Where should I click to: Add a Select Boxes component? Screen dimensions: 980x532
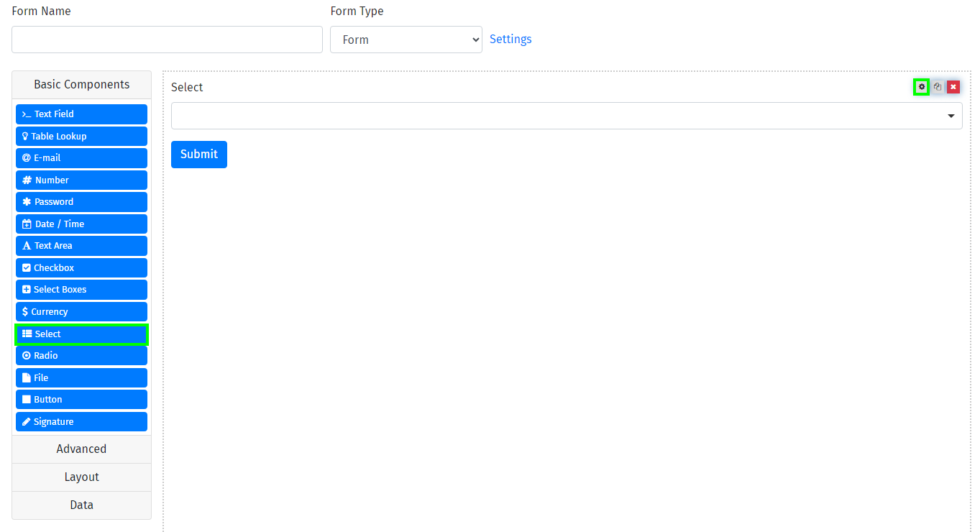pyautogui.click(x=81, y=290)
